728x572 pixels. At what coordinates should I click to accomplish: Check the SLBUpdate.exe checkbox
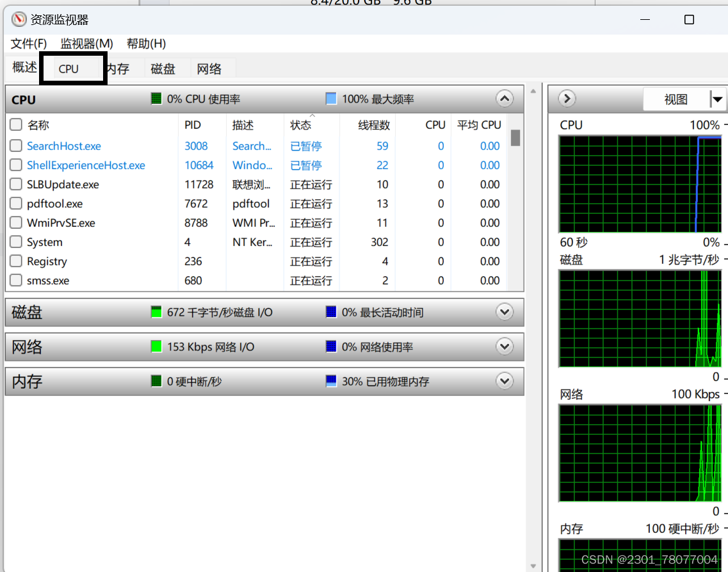[16, 184]
